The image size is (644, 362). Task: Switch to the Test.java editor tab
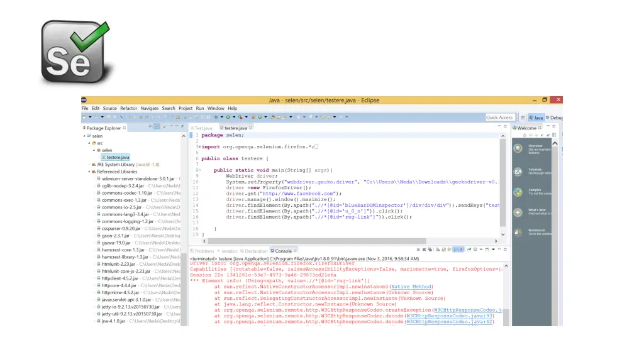(202, 128)
